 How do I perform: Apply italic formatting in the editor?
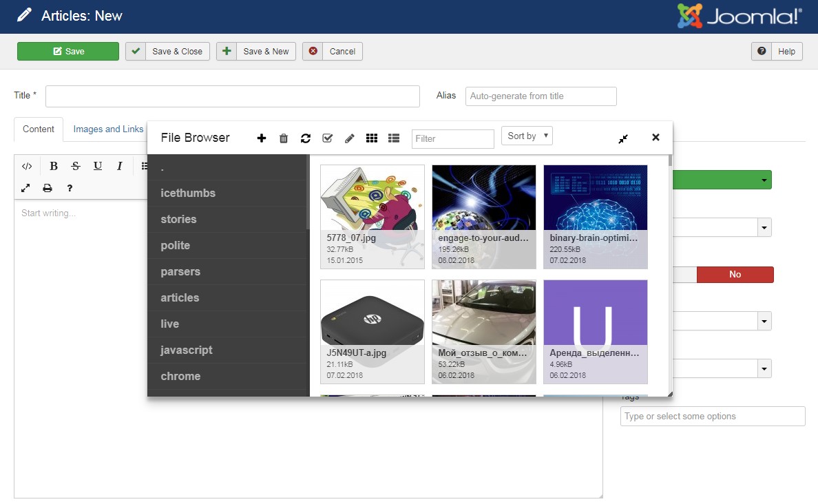click(x=120, y=167)
